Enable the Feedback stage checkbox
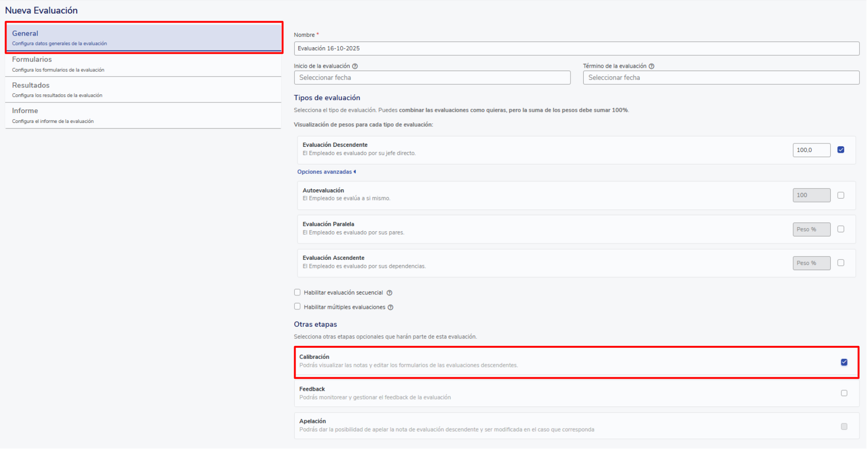The height and width of the screenshot is (451, 868). click(844, 394)
